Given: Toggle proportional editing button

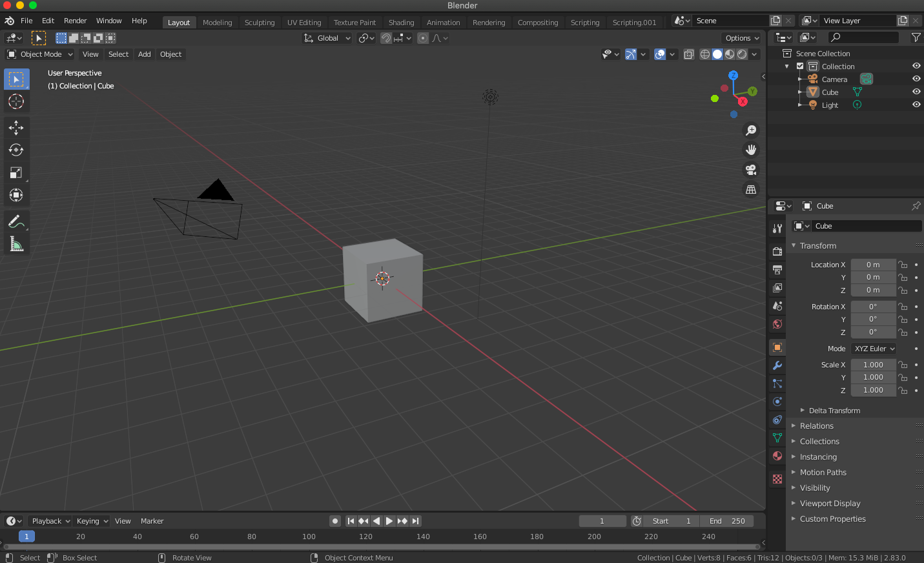Looking at the screenshot, I should coord(423,38).
